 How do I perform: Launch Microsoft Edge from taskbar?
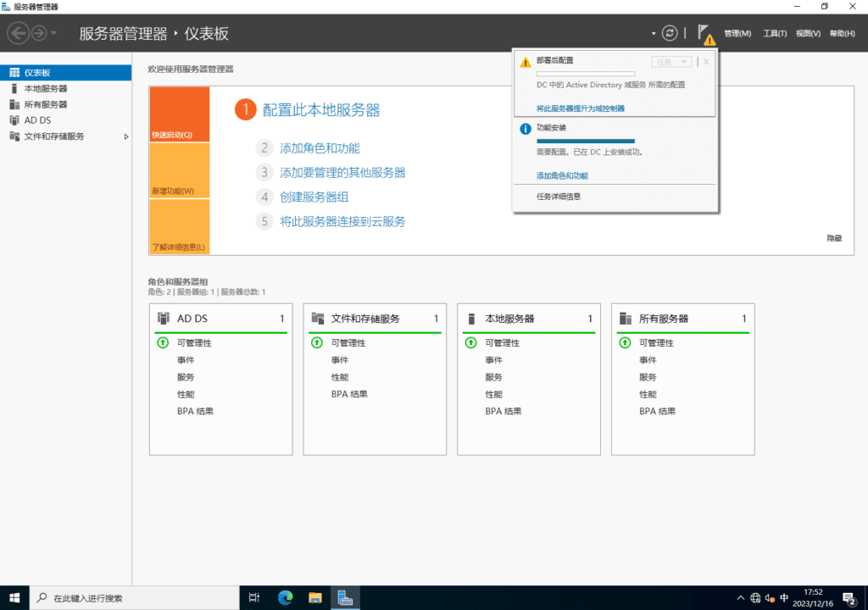click(285, 598)
